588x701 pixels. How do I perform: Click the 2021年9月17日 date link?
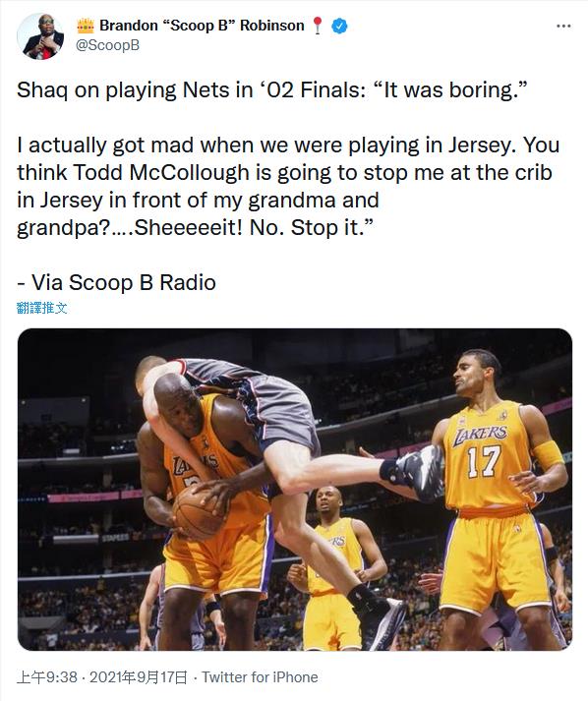click(139, 676)
